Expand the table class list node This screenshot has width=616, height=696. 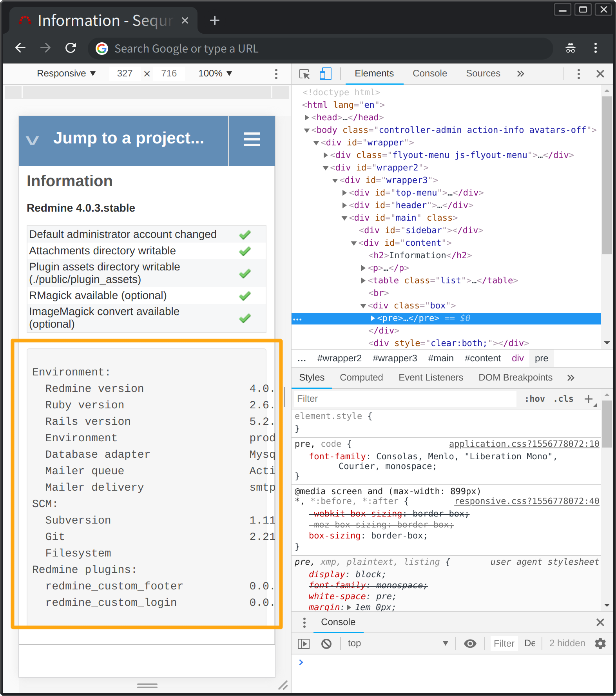click(363, 281)
